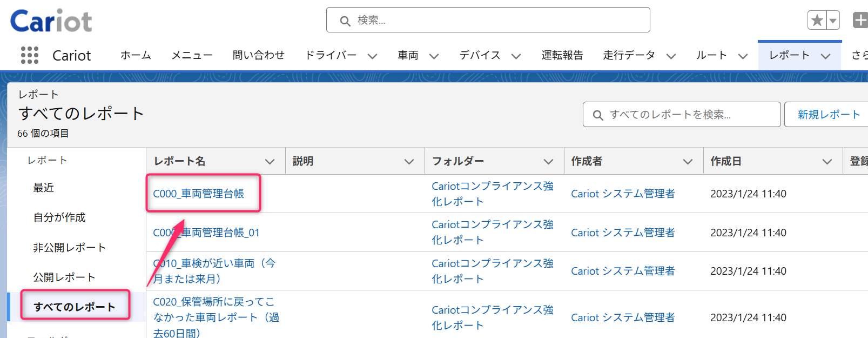Expand the 走行データ tab chevron
Image resolution: width=868 pixels, height=338 pixels.
click(x=671, y=56)
